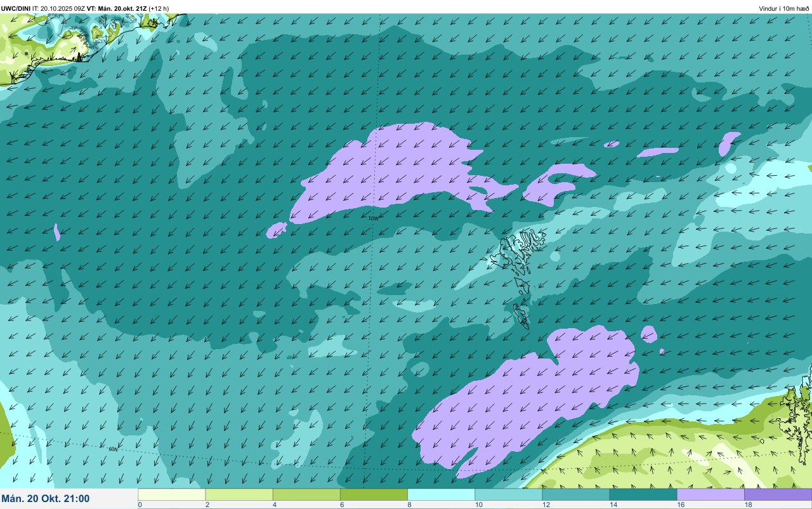
Task: Click the 0–2 pale yellow legend swatch
Action: 172,494
